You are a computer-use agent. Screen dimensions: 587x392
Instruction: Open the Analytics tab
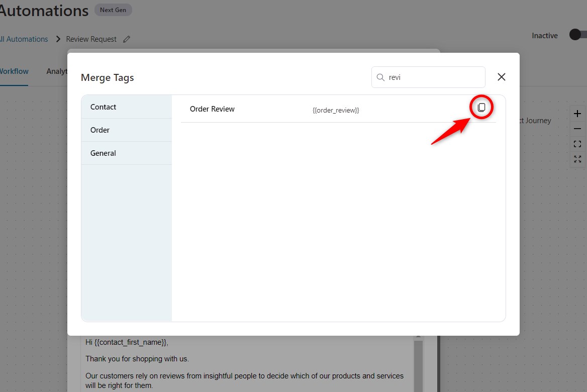click(x=57, y=71)
